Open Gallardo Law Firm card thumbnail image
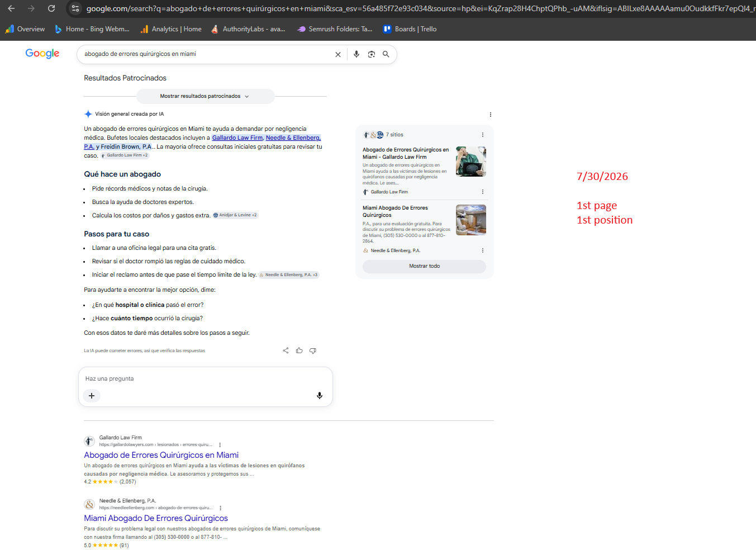 [471, 162]
